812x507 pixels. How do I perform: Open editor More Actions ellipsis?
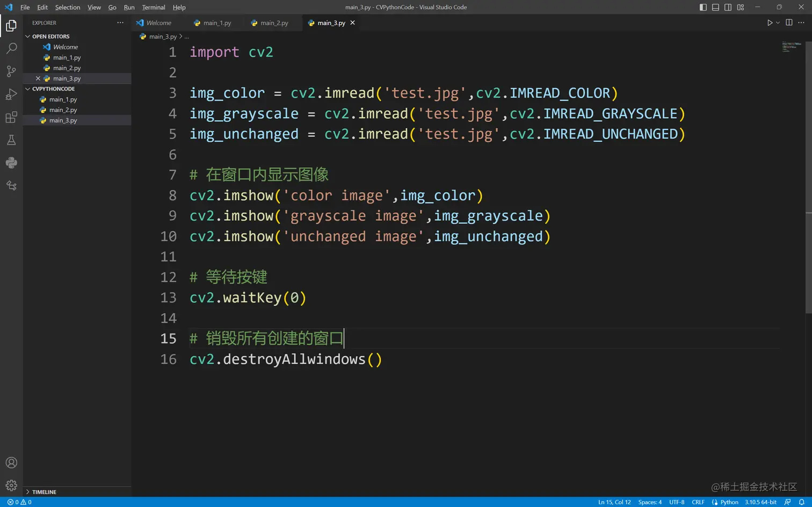tap(801, 23)
